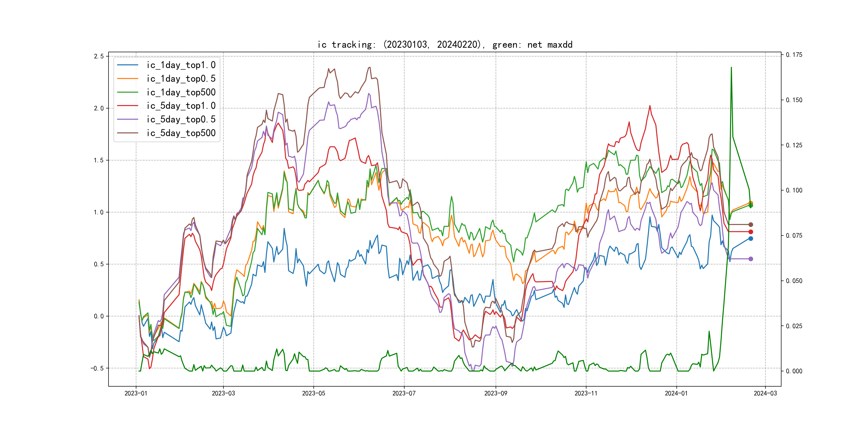Click the ic_1day_top500 legend label
Image resolution: width=868 pixels, height=434 pixels.
[x=181, y=92]
